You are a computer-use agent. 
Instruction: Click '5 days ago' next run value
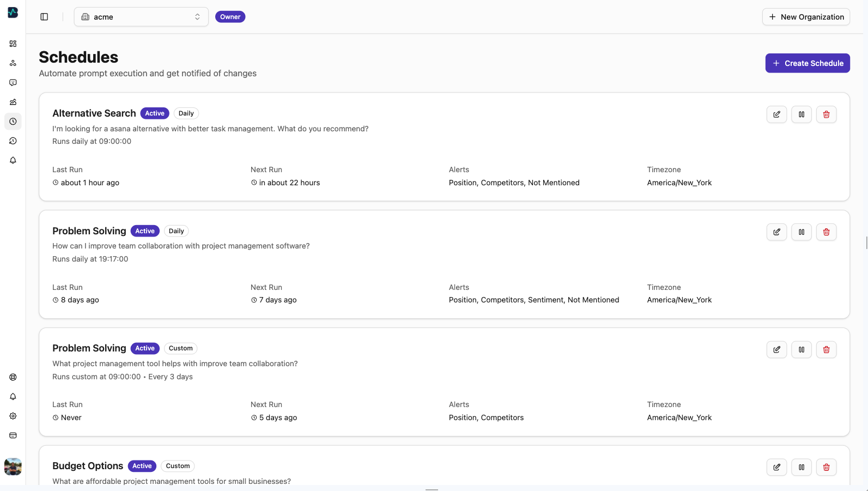(278, 417)
